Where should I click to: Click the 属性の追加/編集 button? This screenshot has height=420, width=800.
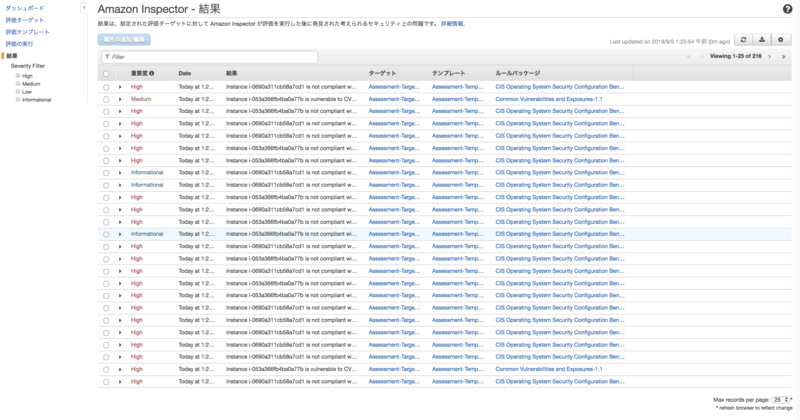tap(124, 40)
